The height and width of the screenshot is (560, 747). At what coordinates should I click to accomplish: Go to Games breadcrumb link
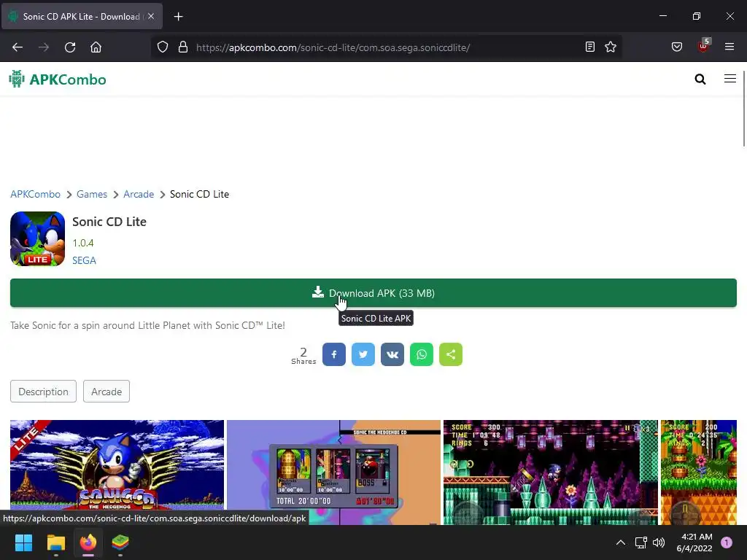click(92, 194)
